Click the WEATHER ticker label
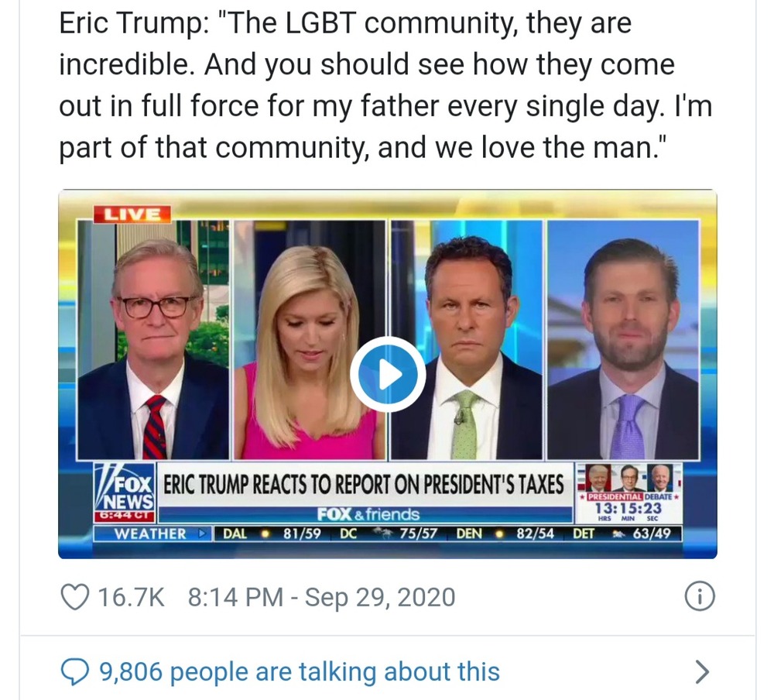The image size is (774, 700). click(152, 534)
